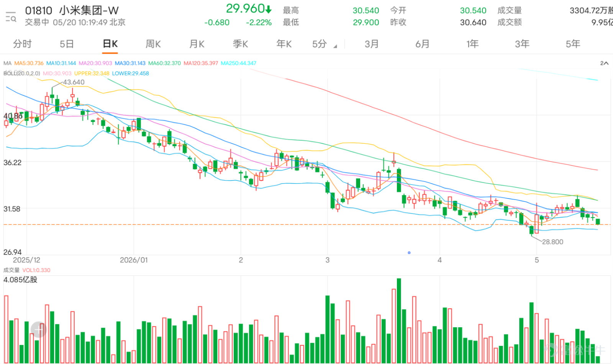
Task: Click the MID:30.903 Bollinger value
Action: pyautogui.click(x=57, y=73)
